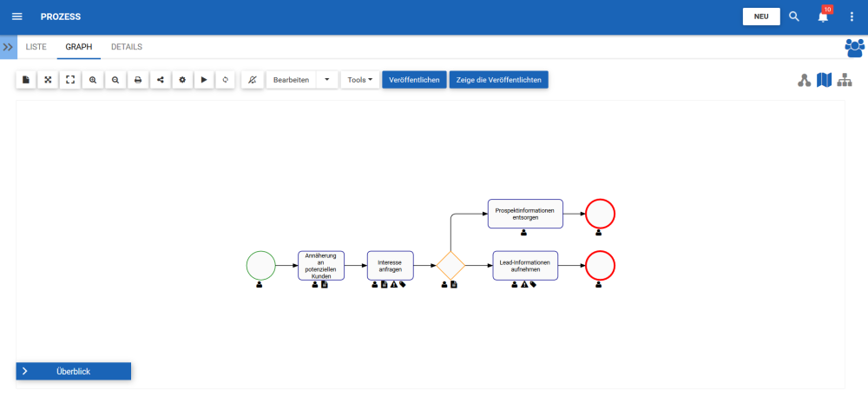
Task: Click the fit-to-screen crossed arrows icon
Action: 48,80
